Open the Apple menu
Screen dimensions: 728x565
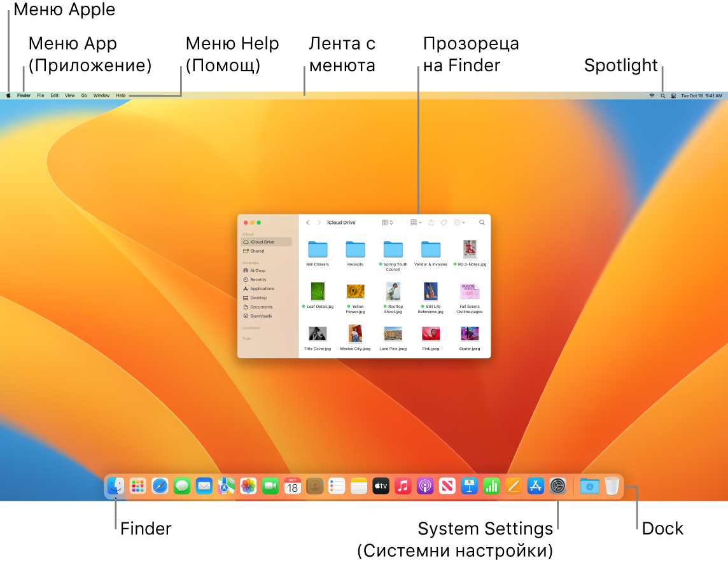pos(8,95)
